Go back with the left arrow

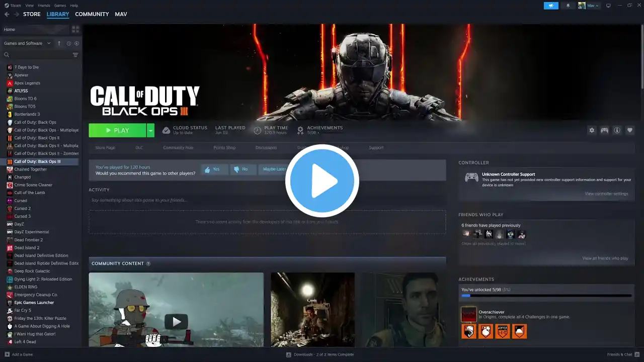tap(7, 14)
